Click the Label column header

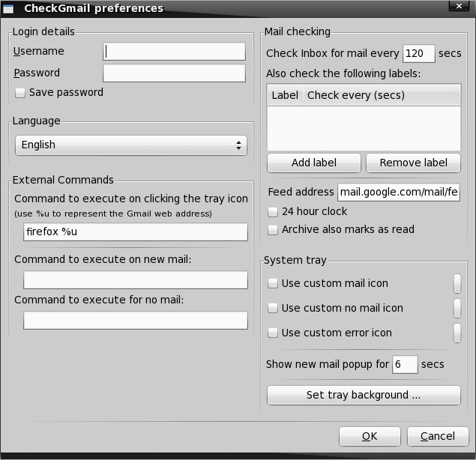pyautogui.click(x=285, y=95)
